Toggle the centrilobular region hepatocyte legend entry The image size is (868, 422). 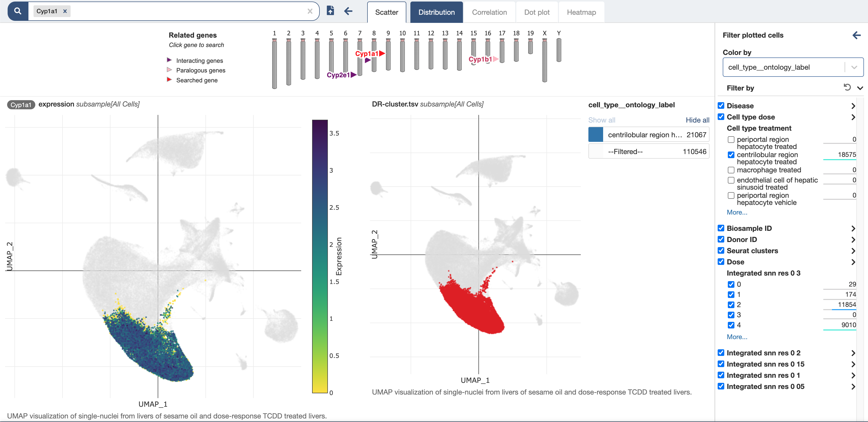pyautogui.click(x=649, y=134)
